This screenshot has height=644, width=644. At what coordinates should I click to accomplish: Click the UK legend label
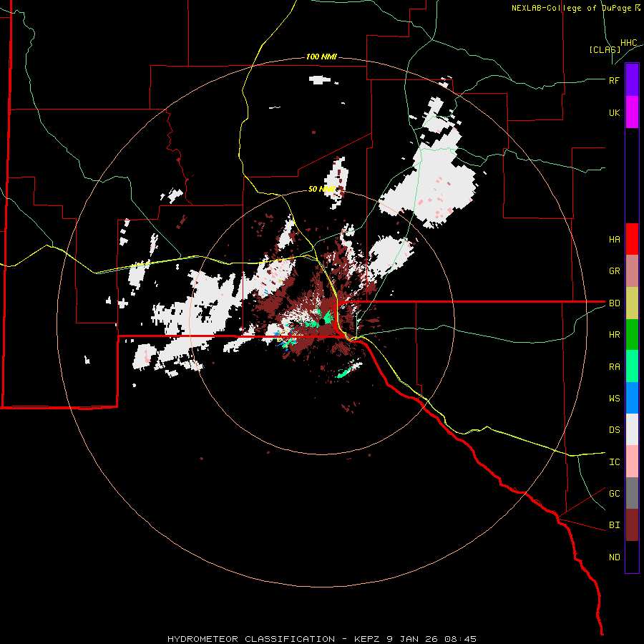click(614, 112)
